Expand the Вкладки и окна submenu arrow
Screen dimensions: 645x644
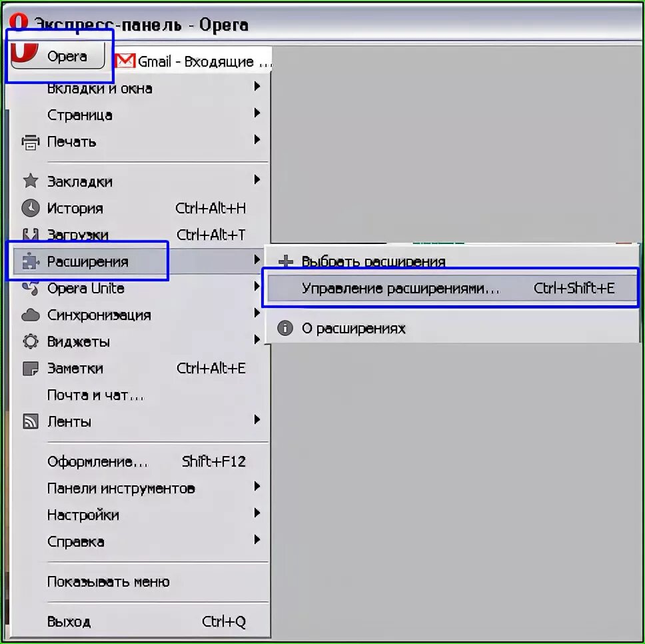pyautogui.click(x=257, y=86)
